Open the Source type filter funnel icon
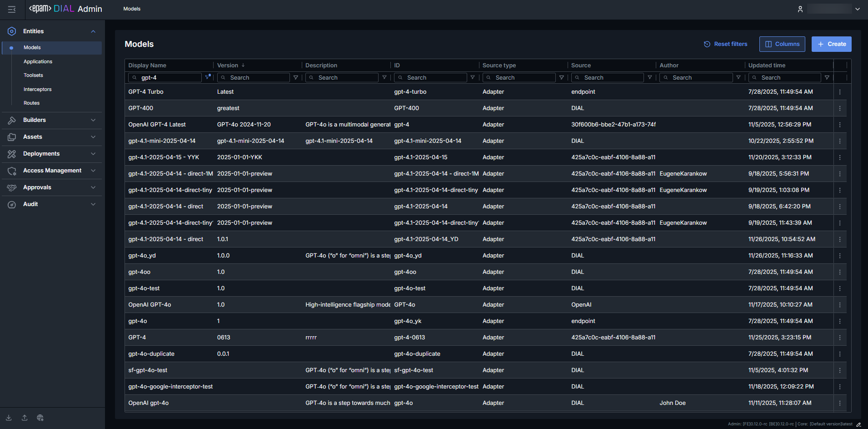The width and height of the screenshot is (868, 429). tap(561, 78)
